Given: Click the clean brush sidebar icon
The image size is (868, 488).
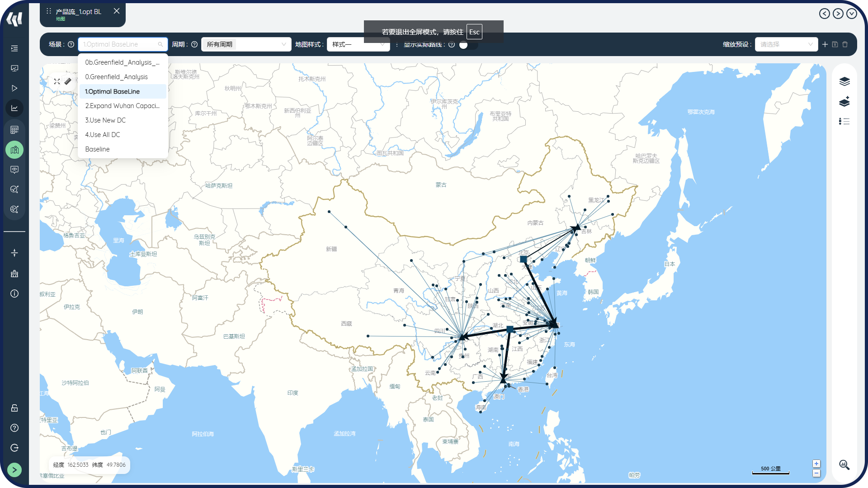Looking at the screenshot, I should click(14, 274).
